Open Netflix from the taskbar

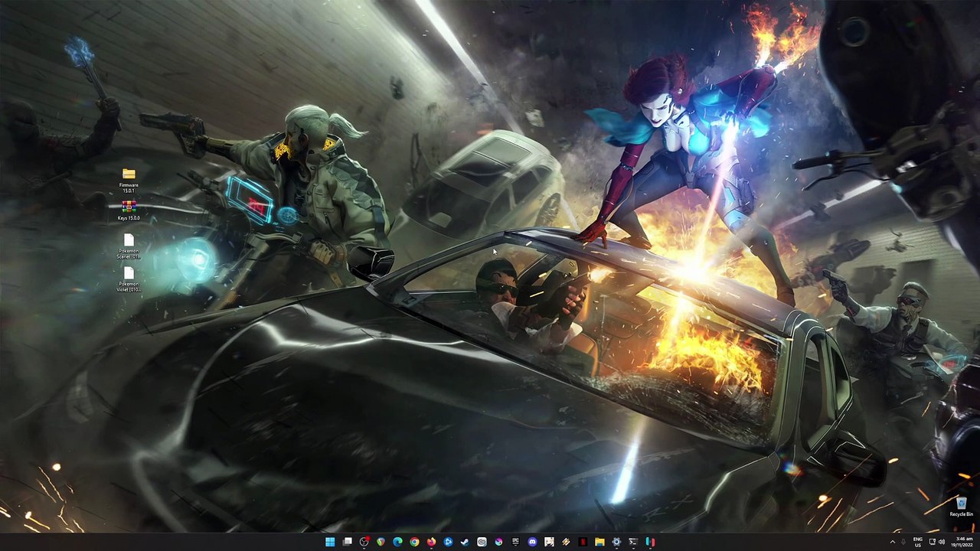pos(583,542)
